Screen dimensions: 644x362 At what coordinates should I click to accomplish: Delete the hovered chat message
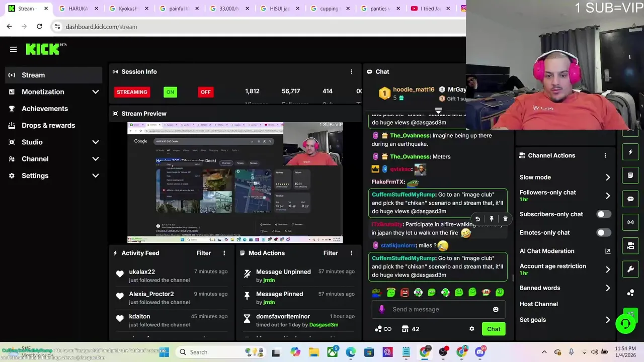click(x=505, y=219)
